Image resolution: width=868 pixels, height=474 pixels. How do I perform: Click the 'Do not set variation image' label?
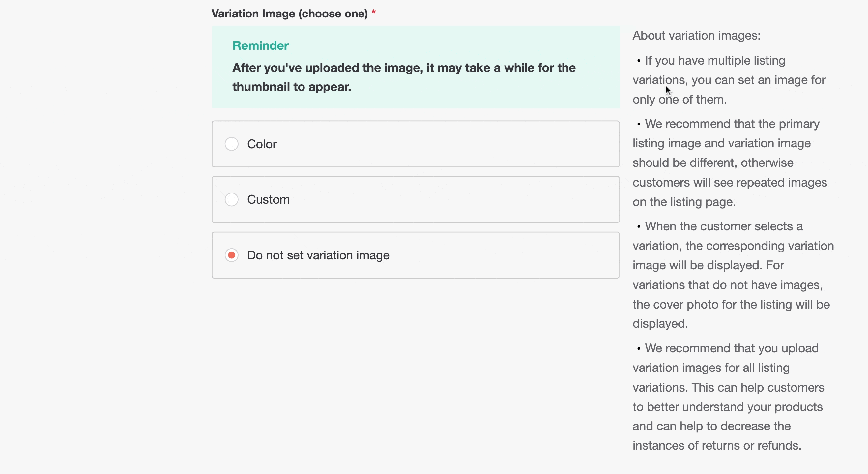coord(318,255)
